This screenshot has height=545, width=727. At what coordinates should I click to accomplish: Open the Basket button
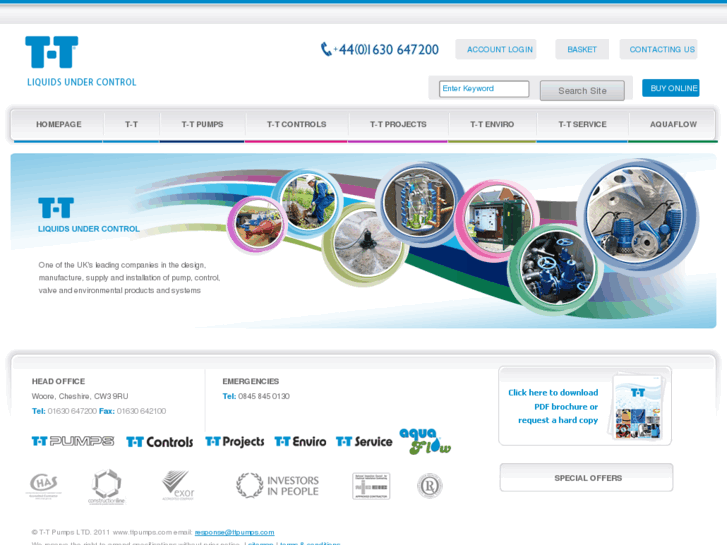582,49
